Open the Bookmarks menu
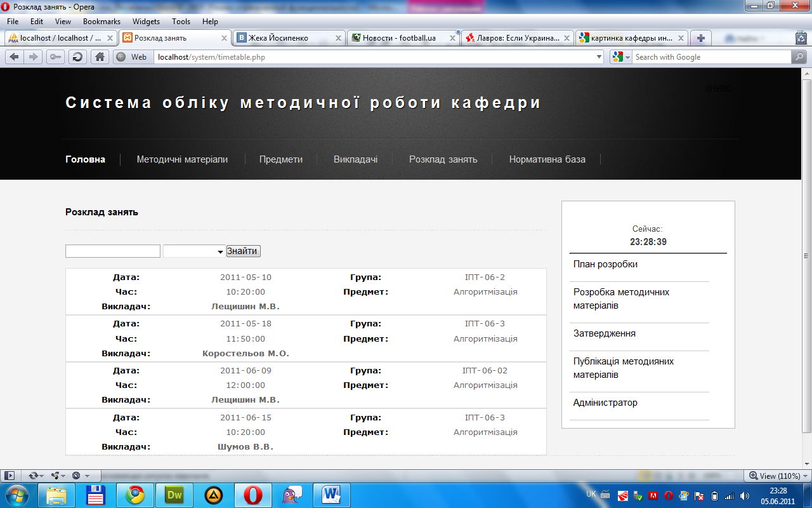The width and height of the screenshot is (812, 508). coord(101,22)
